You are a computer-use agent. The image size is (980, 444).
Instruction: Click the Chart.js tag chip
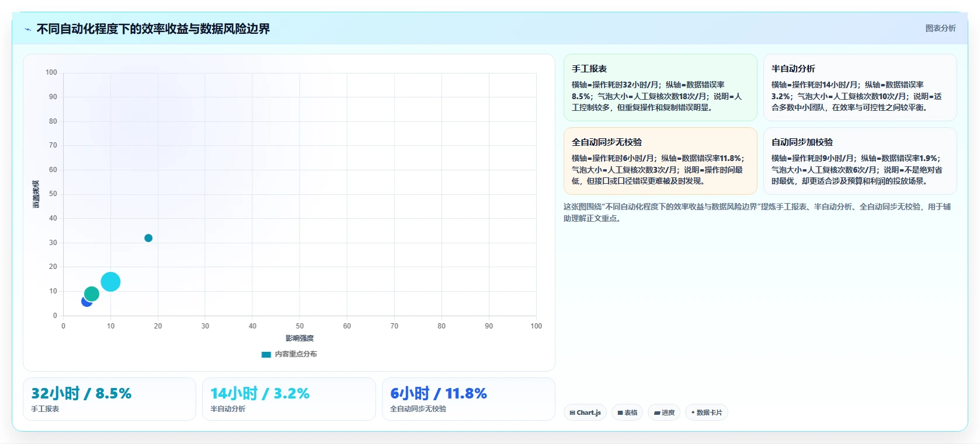coord(585,412)
